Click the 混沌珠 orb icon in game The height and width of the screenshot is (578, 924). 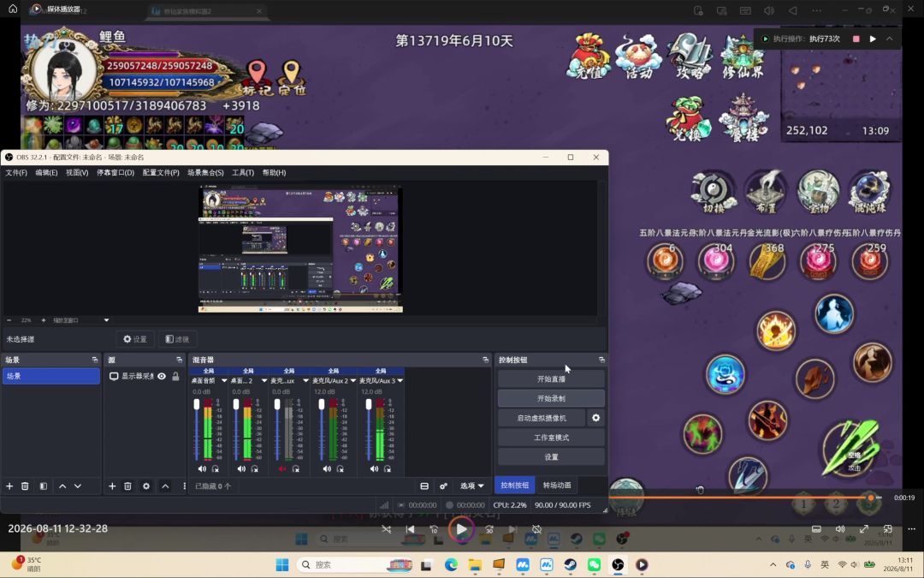click(868, 193)
